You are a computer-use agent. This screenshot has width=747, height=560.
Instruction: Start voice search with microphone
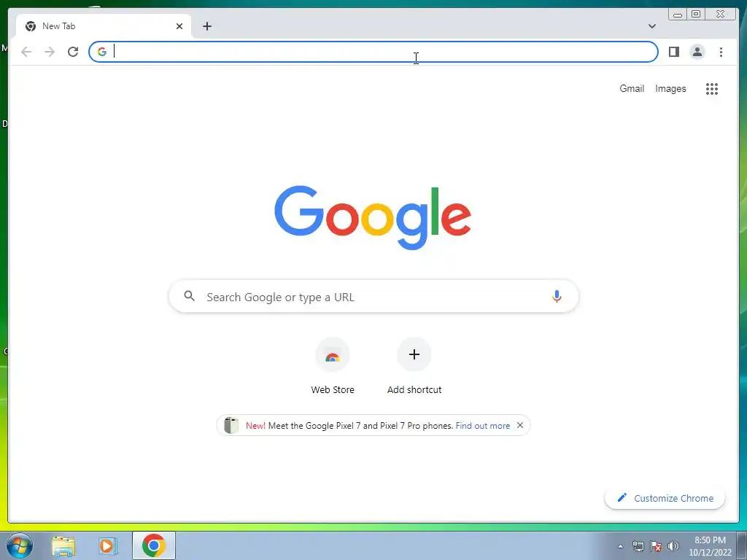click(x=557, y=296)
